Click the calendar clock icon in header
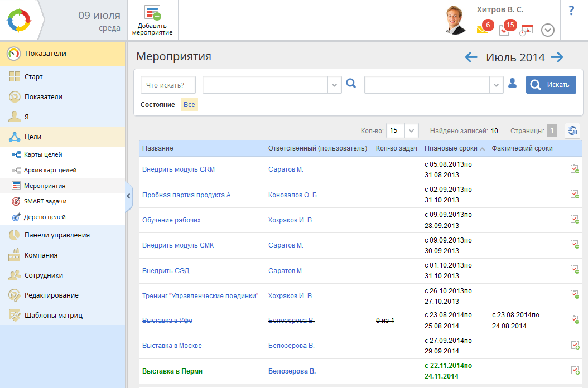 point(526,30)
